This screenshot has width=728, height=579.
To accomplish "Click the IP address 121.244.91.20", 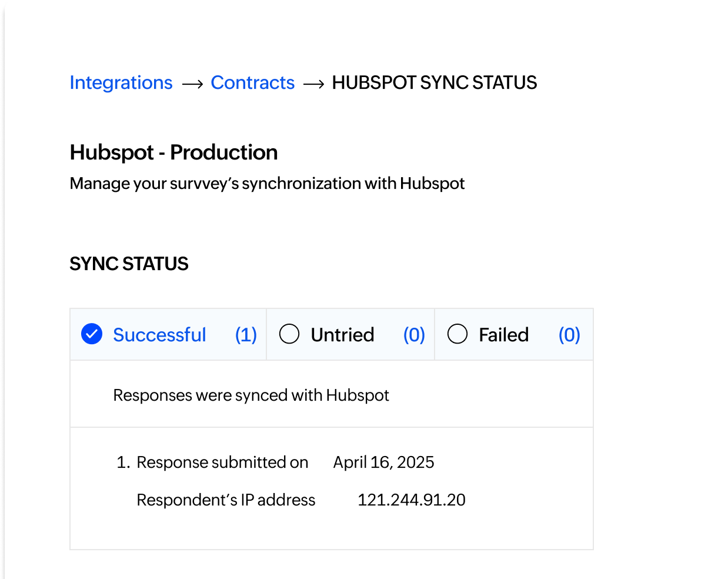I will coord(411,500).
